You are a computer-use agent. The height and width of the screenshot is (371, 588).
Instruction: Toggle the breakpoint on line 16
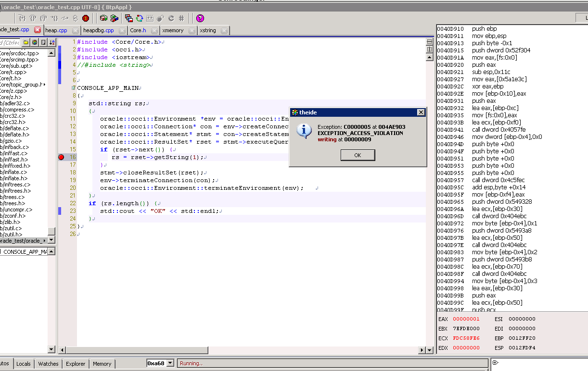pyautogui.click(x=61, y=157)
